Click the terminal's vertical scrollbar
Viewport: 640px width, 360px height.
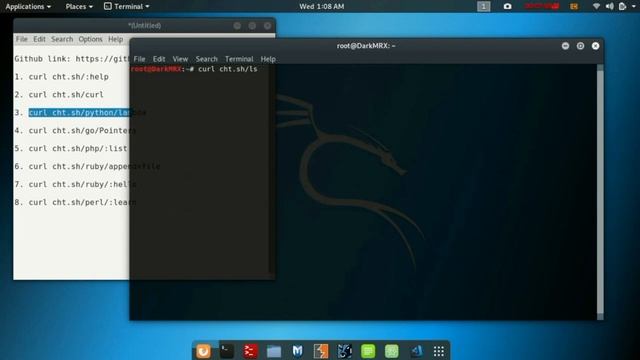point(600,192)
